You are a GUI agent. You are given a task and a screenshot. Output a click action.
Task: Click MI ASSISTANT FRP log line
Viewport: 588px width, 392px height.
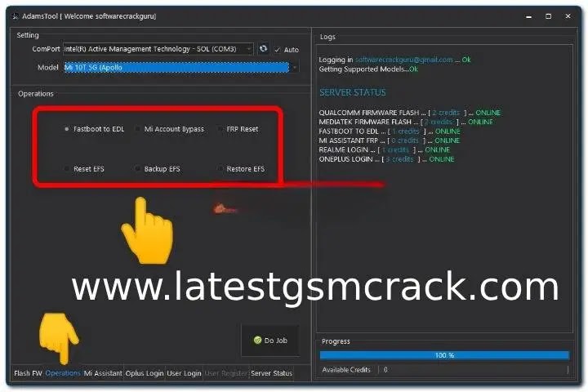(x=390, y=140)
